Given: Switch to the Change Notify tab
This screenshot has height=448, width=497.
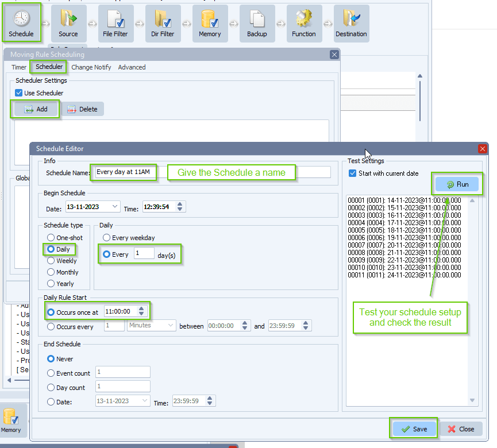Looking at the screenshot, I should pos(91,67).
